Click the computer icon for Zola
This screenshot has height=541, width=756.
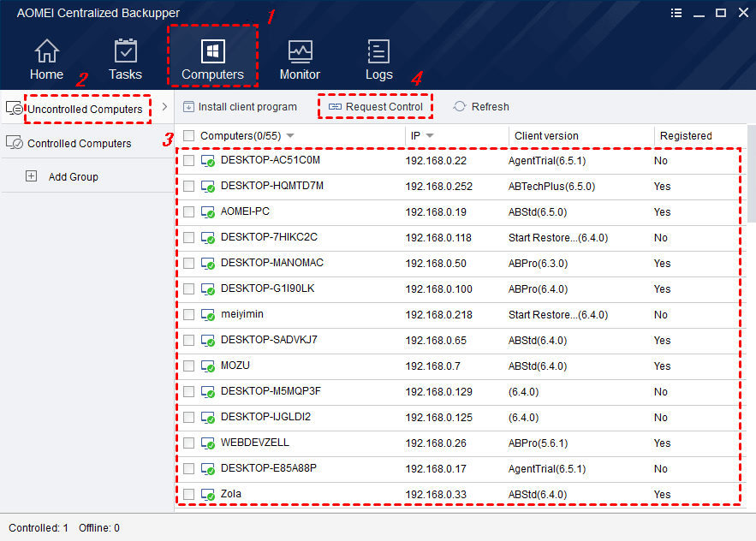coord(208,495)
